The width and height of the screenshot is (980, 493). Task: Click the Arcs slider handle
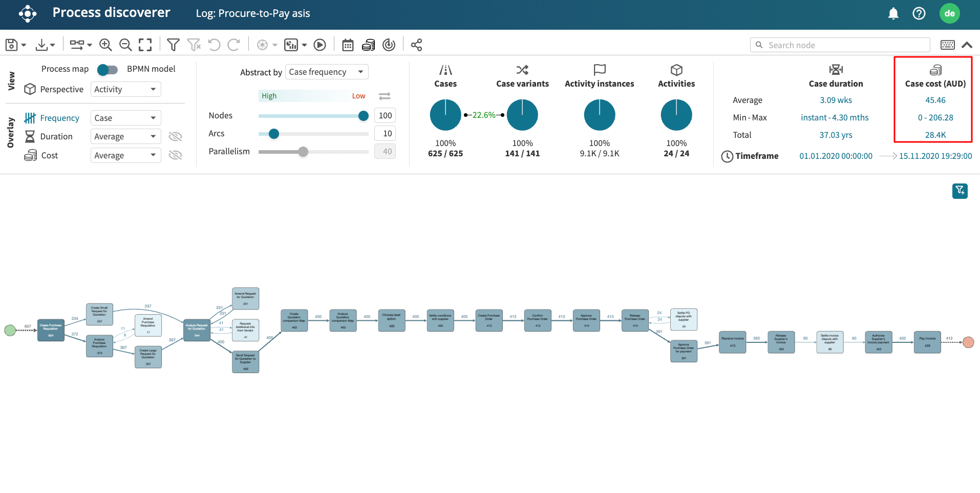pyautogui.click(x=274, y=134)
